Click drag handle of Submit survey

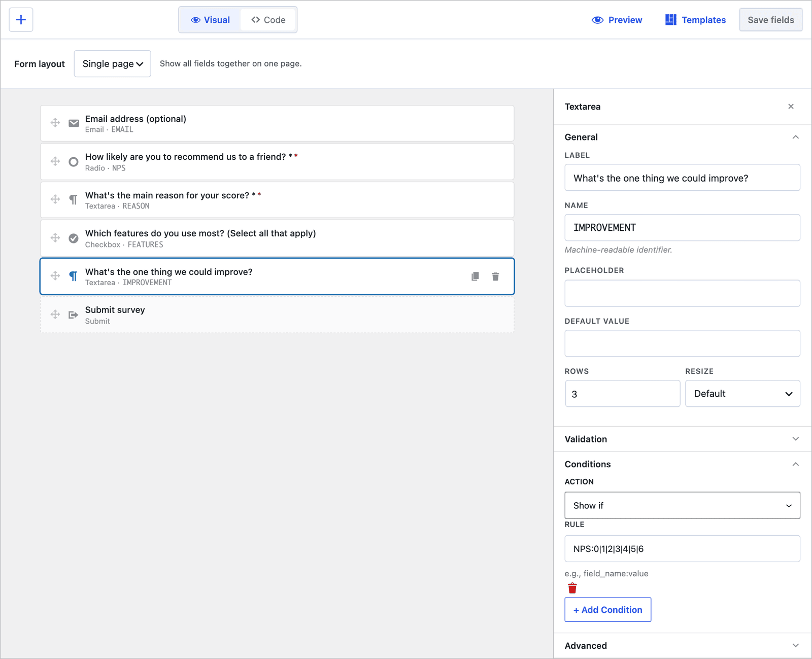pos(55,315)
